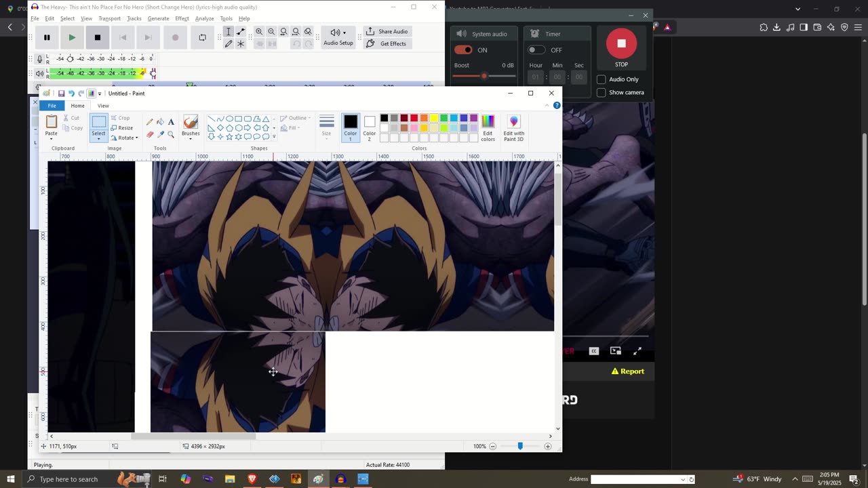Click the Save icon in Paint's quick access toolbar
The image size is (868, 488).
pos(61,94)
